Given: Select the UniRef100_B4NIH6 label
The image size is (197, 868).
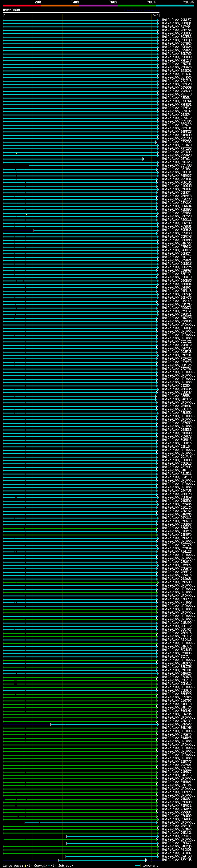Looking at the screenshot, I should [x=176, y=728].
